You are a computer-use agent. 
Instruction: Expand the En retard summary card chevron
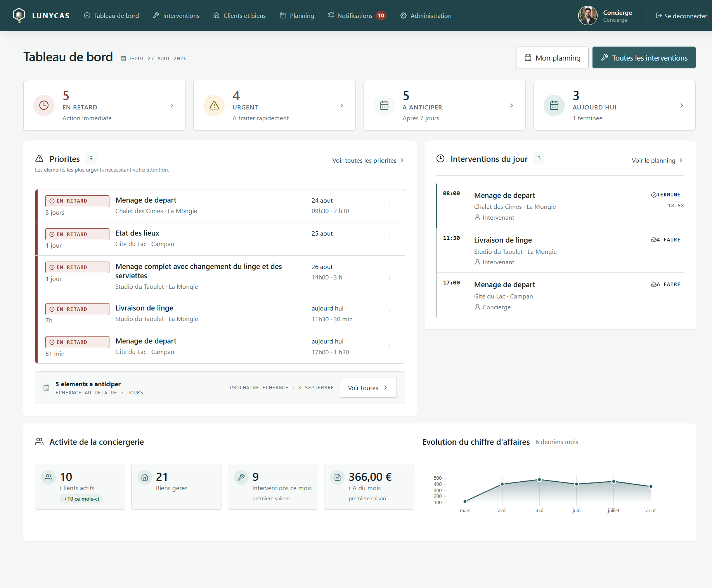(172, 106)
